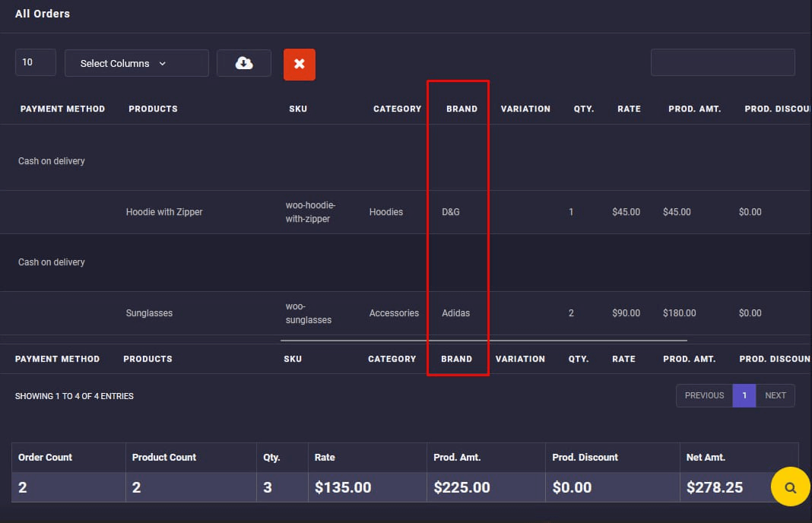Sort by Qty. column header

click(x=584, y=109)
